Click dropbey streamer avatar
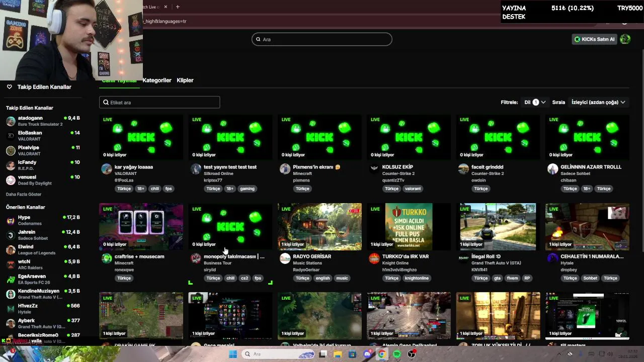The image size is (644, 362). pyautogui.click(x=553, y=258)
